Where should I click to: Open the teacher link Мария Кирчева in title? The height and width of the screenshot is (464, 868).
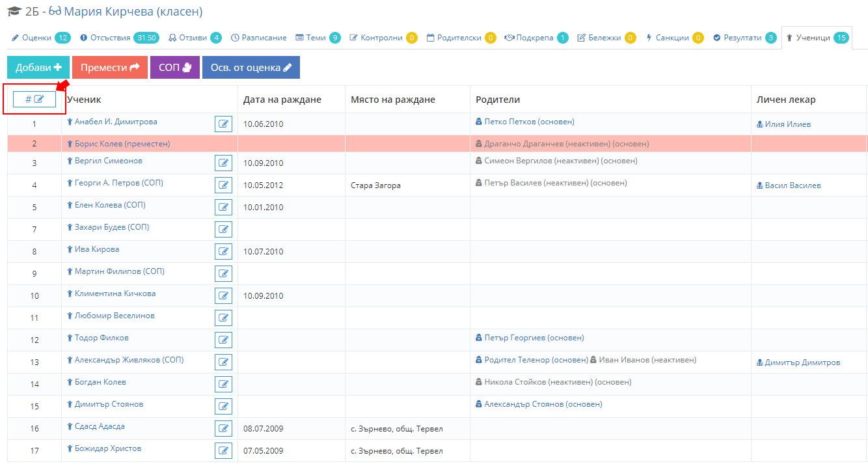pyautogui.click(x=133, y=12)
